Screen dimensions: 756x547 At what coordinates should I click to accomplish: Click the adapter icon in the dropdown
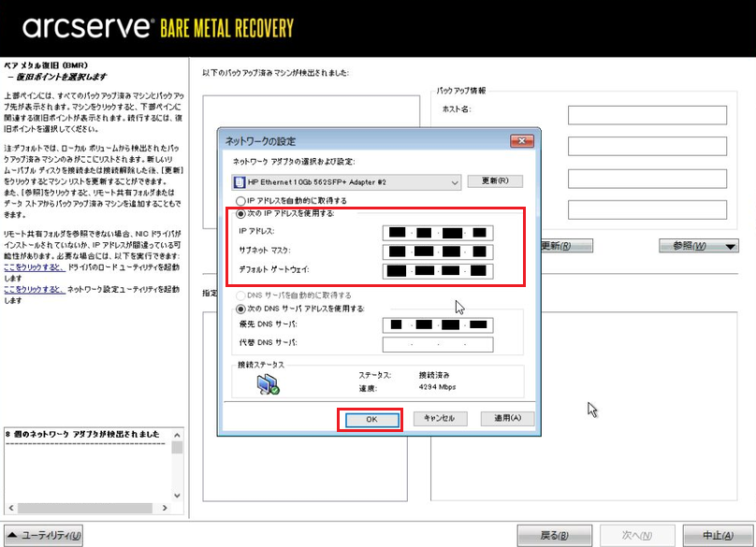pyautogui.click(x=240, y=182)
